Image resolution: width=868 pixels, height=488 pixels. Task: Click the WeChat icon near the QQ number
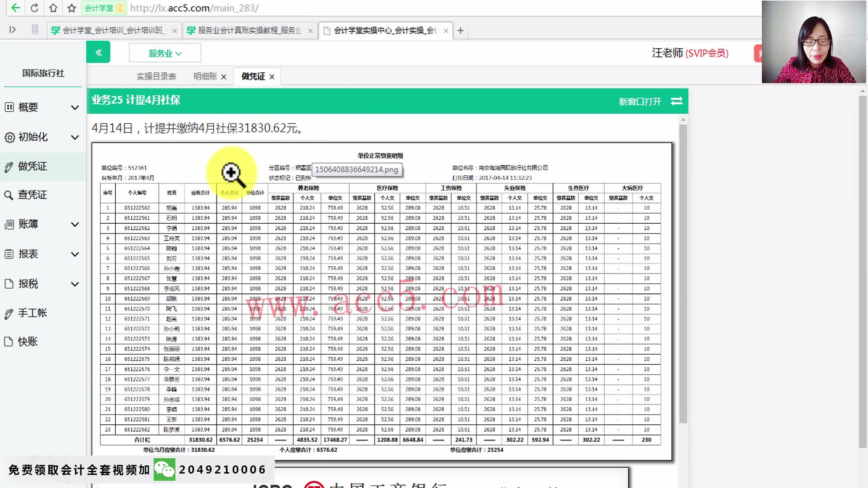[x=164, y=469]
